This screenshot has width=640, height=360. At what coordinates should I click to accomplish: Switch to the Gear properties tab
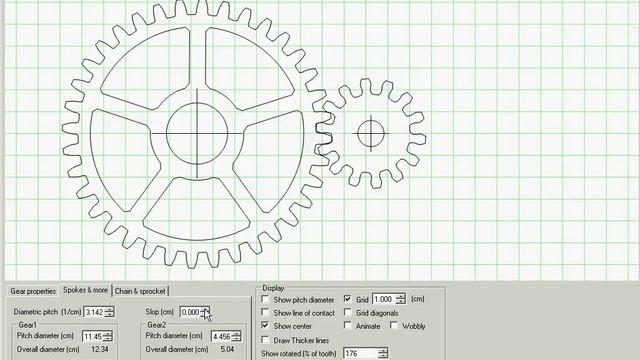tap(33, 291)
